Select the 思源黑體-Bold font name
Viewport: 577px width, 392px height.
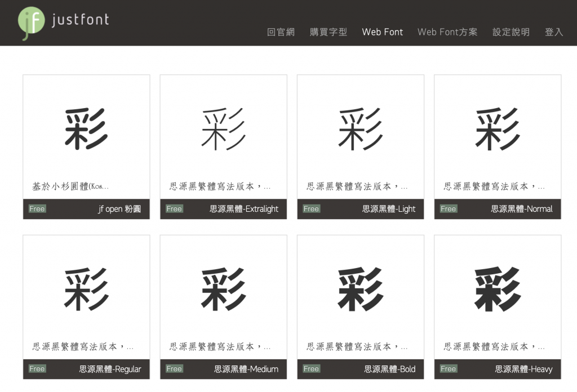(390, 369)
